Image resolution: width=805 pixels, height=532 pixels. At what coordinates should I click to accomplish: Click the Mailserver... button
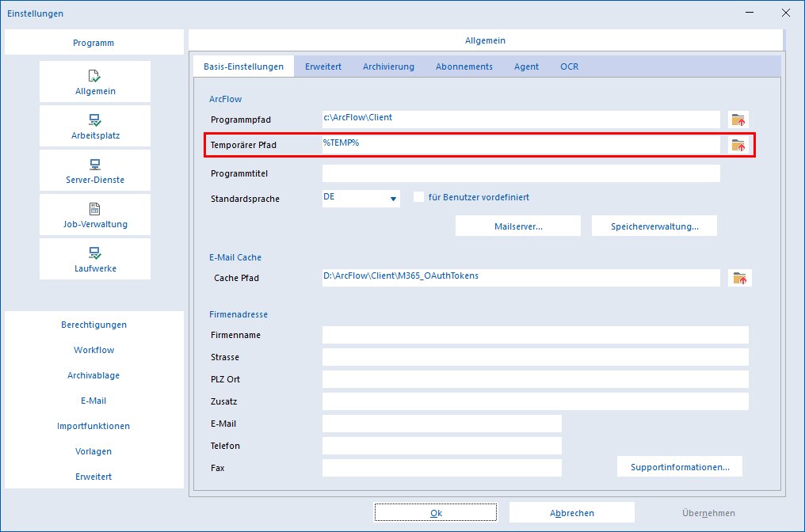pyautogui.click(x=518, y=226)
